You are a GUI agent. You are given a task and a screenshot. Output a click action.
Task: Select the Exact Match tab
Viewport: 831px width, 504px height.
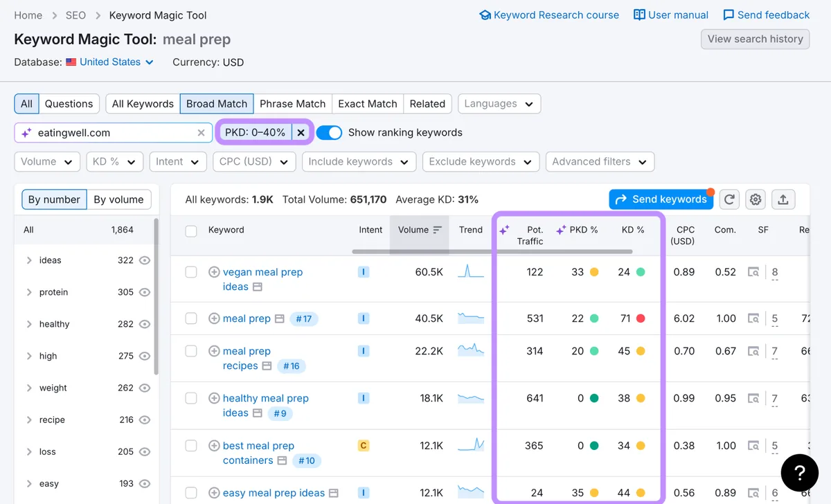(x=368, y=104)
